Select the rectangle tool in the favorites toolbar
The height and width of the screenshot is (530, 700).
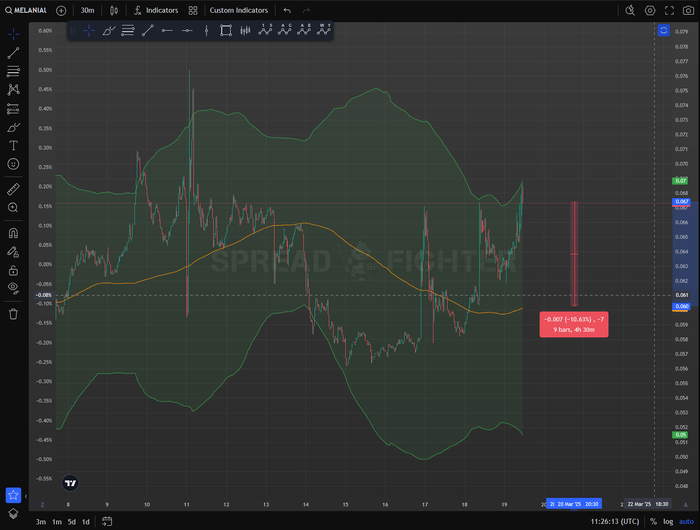click(x=226, y=30)
